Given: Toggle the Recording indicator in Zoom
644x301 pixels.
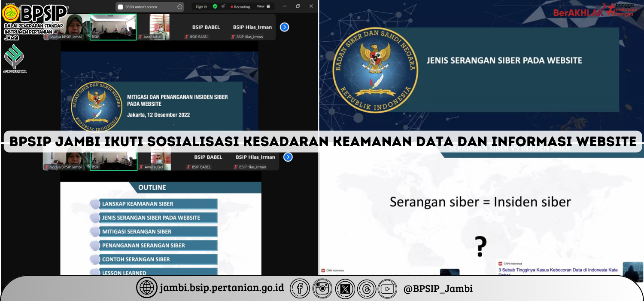Looking at the screenshot, I should click(240, 7).
